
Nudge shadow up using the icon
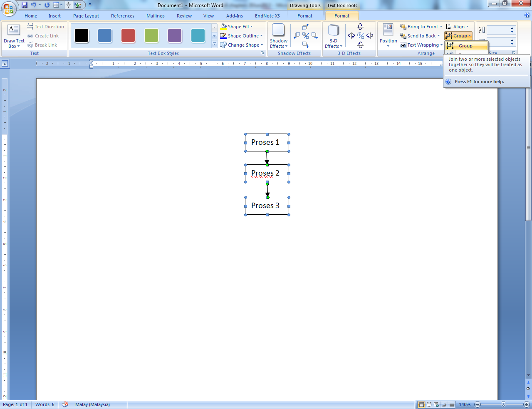tap(306, 26)
